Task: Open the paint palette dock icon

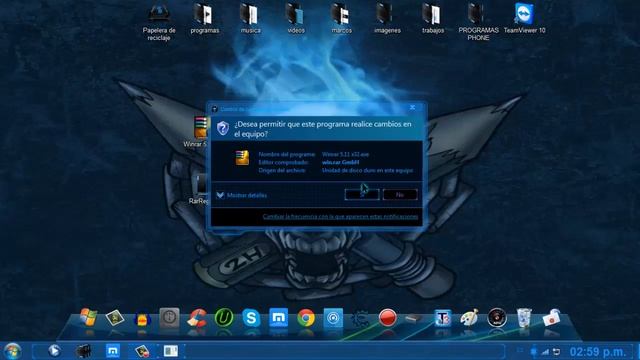Action: click(x=469, y=318)
